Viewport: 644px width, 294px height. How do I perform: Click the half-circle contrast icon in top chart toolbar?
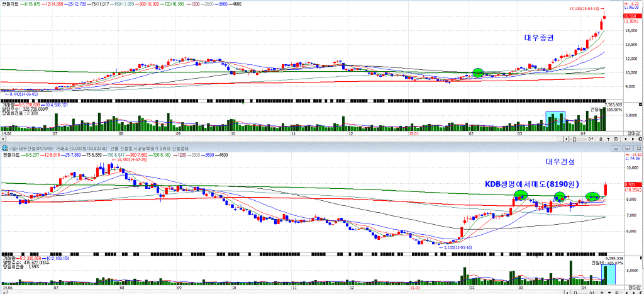click(x=640, y=139)
